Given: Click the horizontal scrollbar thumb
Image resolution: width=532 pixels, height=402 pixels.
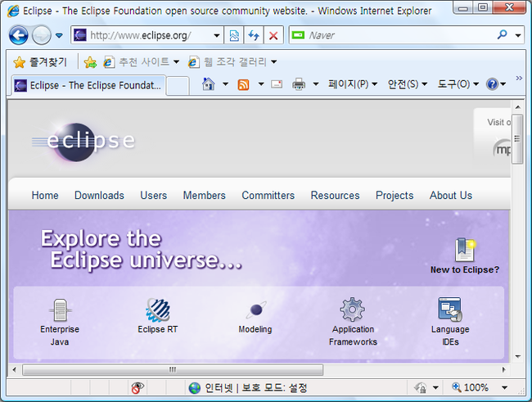Looking at the screenshot, I should tap(173, 369).
